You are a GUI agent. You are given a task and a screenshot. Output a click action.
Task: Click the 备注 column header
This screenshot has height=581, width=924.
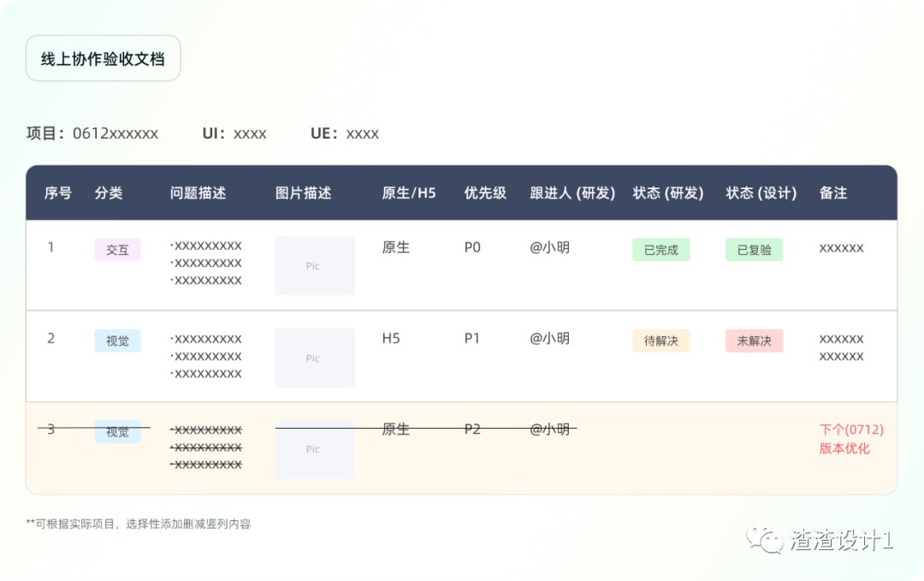(x=834, y=193)
